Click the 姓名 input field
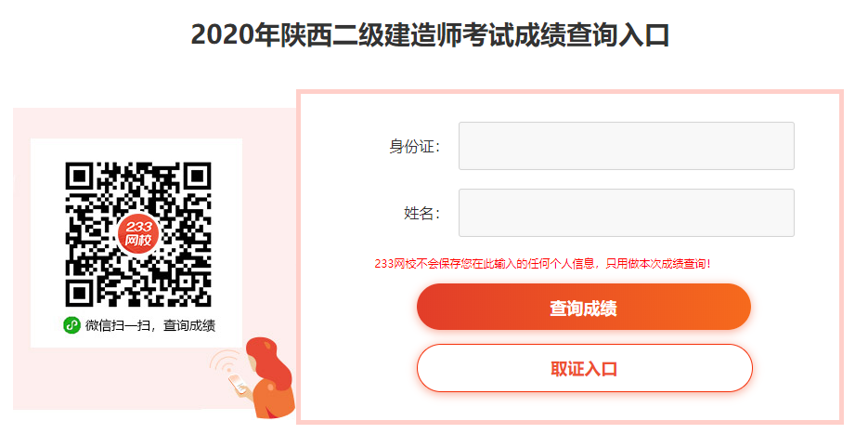The image size is (868, 447). pos(626,213)
